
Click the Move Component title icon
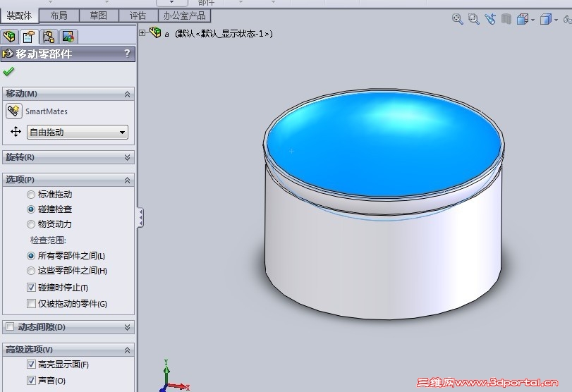pos(8,54)
